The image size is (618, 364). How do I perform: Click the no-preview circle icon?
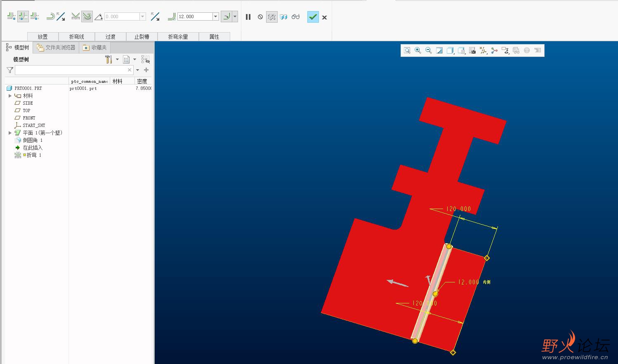[x=260, y=17]
